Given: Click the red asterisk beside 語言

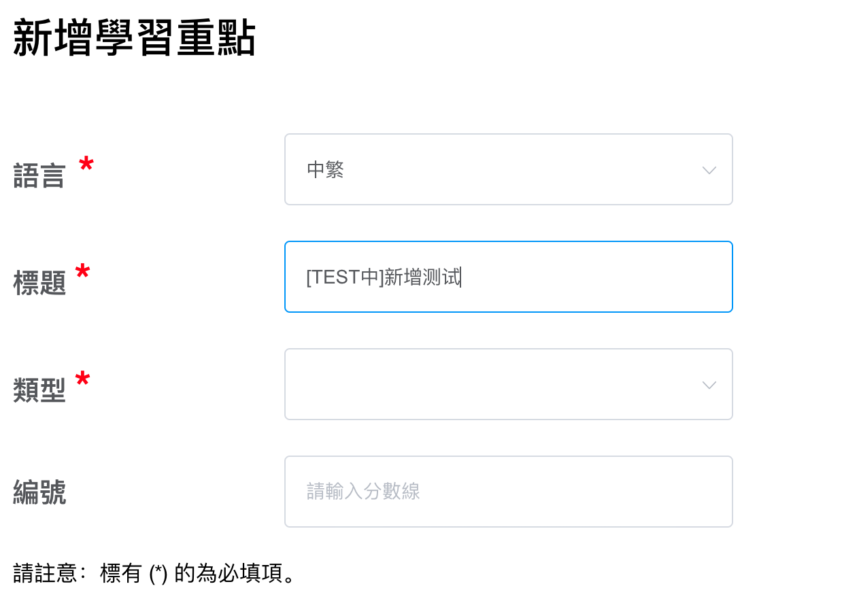Looking at the screenshot, I should coord(86,164).
